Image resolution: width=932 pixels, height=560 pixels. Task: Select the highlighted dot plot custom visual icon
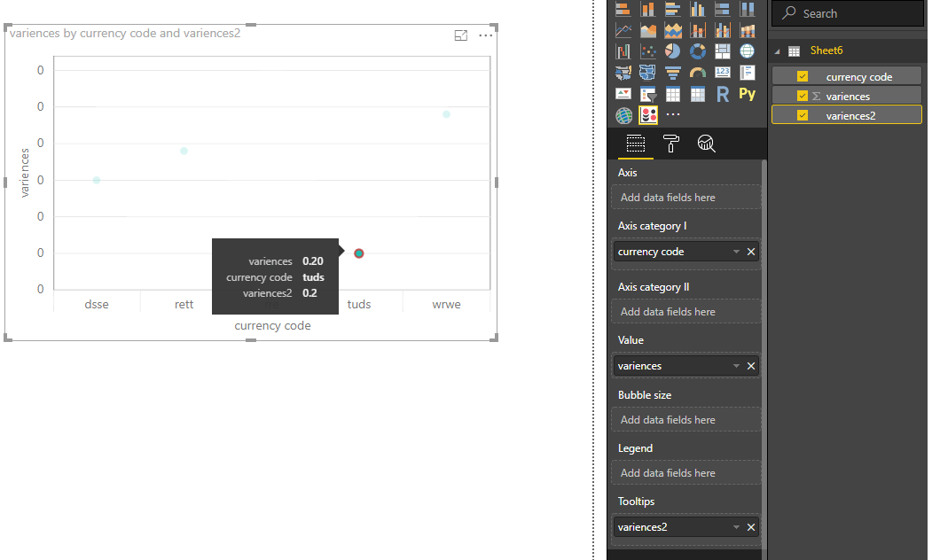tap(648, 115)
